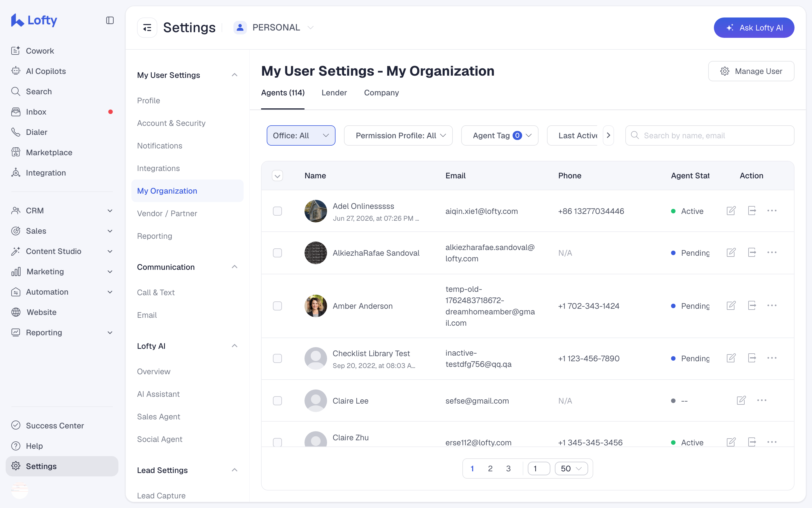Edit Checklist Library Test agent
Image resolution: width=812 pixels, height=508 pixels.
click(731, 358)
